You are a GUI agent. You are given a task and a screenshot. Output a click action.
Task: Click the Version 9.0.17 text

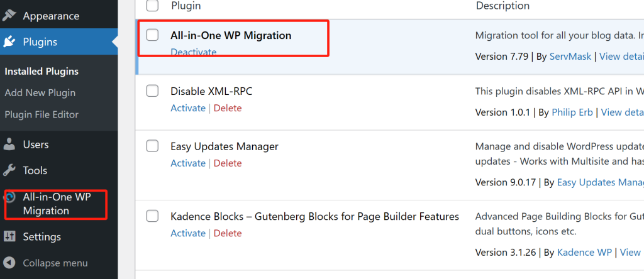coord(506,182)
